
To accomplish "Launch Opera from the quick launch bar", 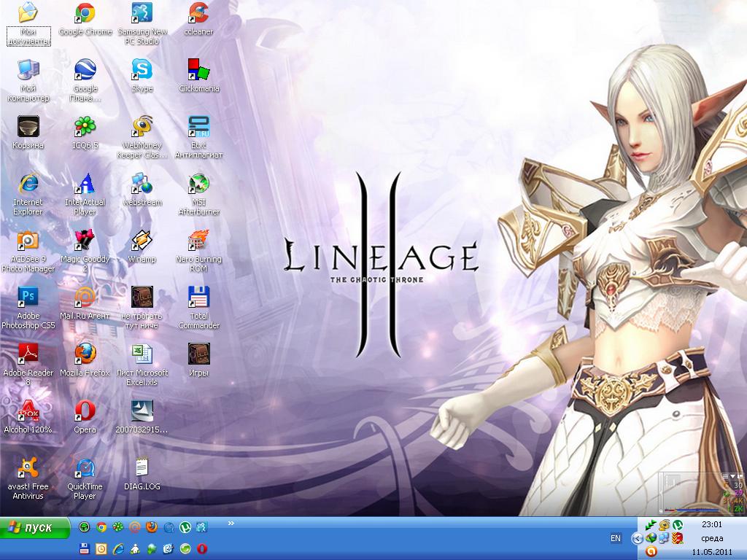I will click(201, 548).
